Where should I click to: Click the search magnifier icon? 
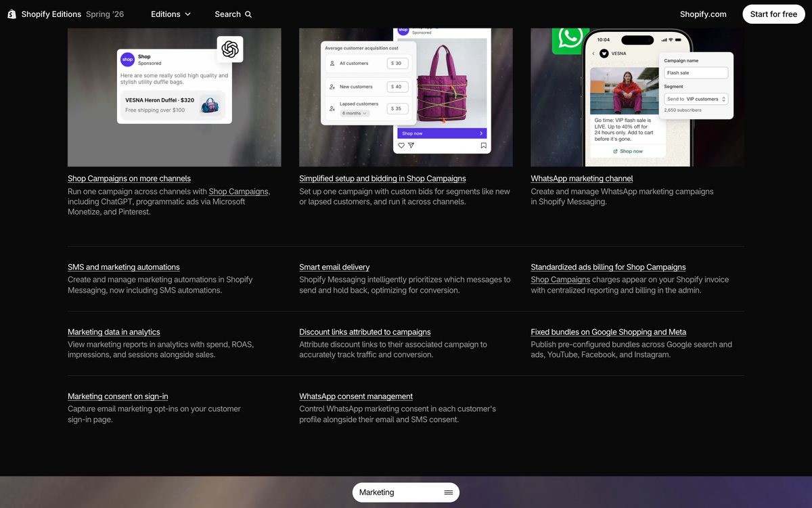point(248,14)
